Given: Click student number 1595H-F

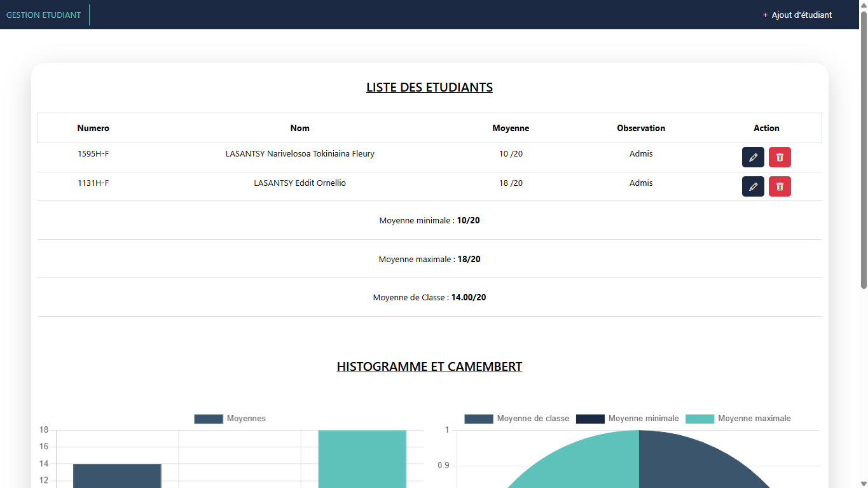Looking at the screenshot, I should tap(93, 153).
